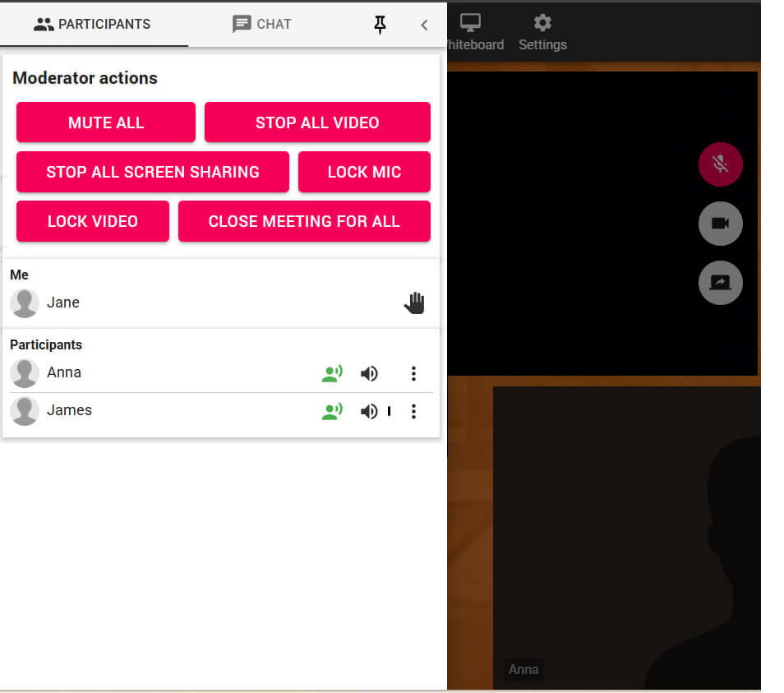This screenshot has width=784, height=693.
Task: Switch to the Chat tab
Action: [x=261, y=24]
